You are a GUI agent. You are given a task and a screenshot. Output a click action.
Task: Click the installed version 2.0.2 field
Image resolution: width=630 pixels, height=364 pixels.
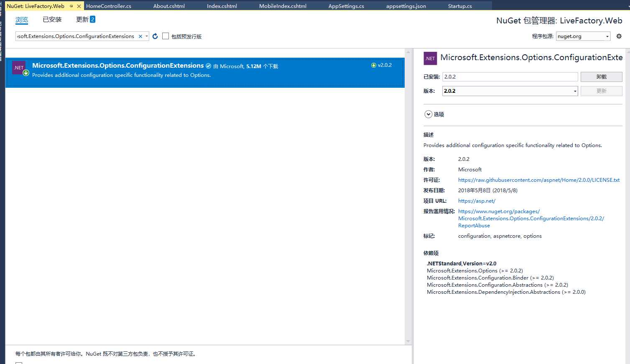(510, 77)
